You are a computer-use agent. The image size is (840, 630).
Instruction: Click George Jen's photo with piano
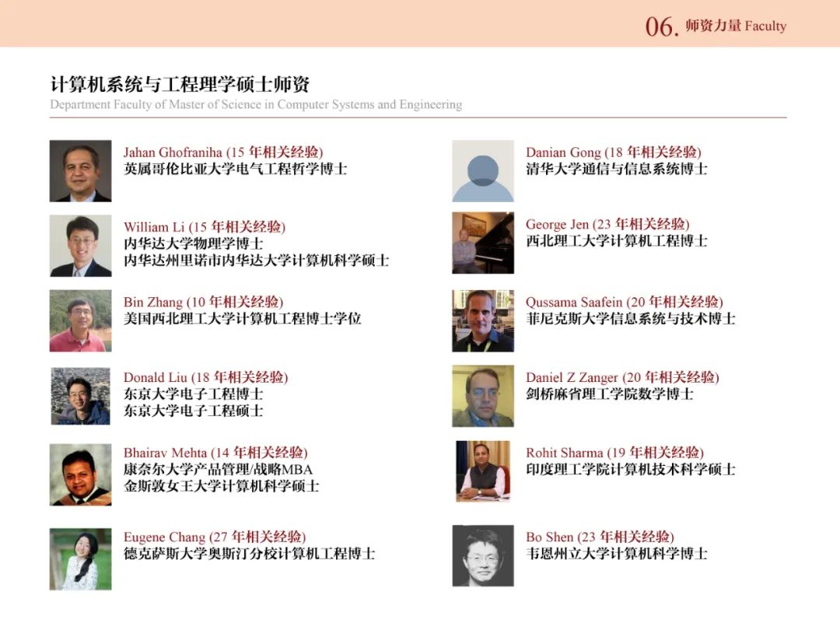[483, 243]
